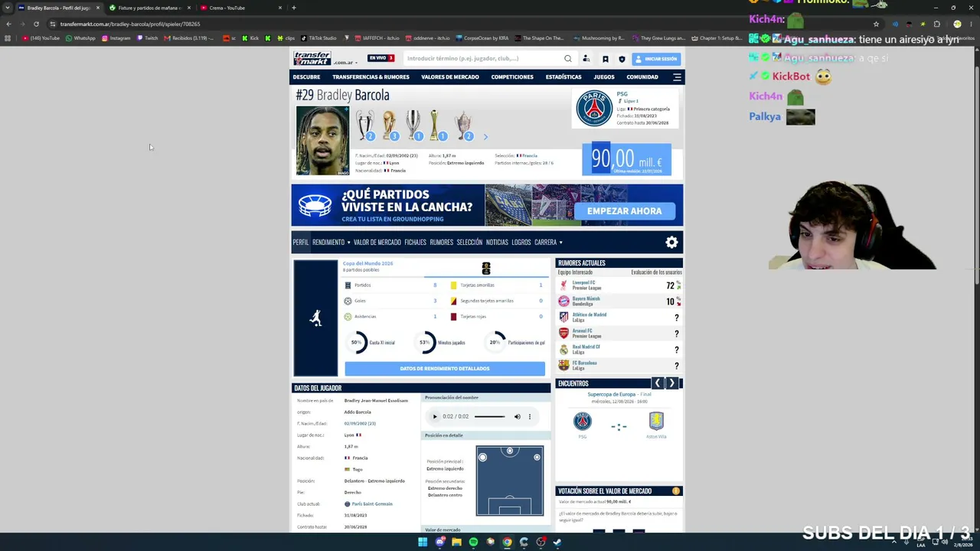
Task: Expand the Carrera dropdown tab
Action: coord(548,243)
